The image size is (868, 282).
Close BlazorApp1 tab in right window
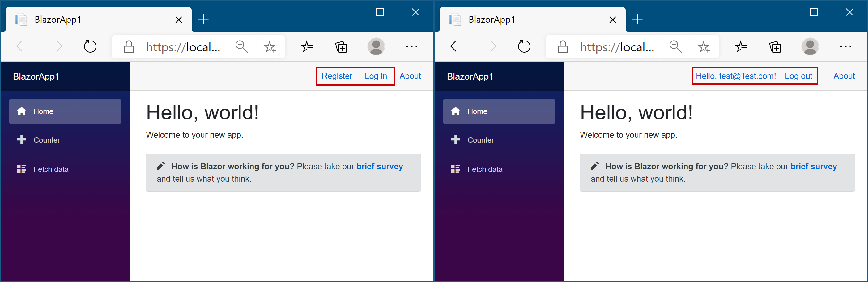pyautogui.click(x=613, y=20)
